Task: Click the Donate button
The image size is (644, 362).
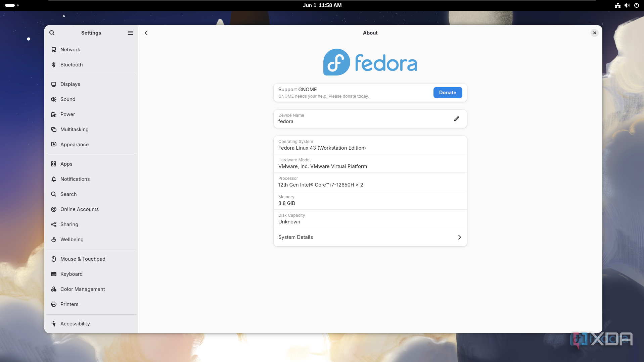Action: click(x=448, y=93)
